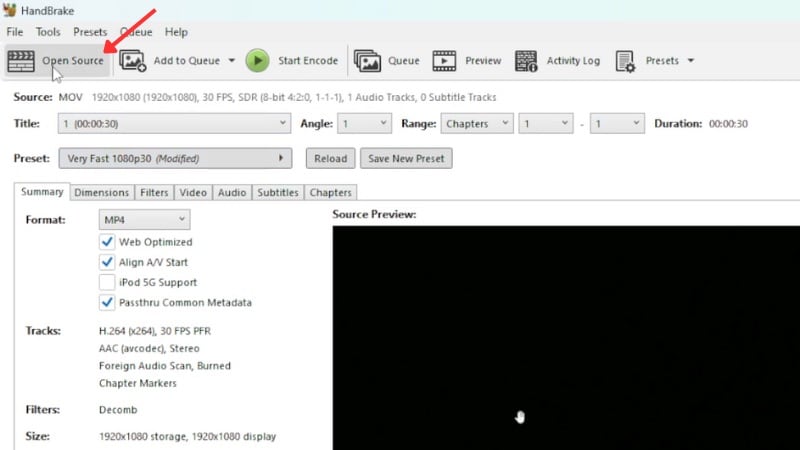Click the green Start Encode play icon
Screen dimensions: 800x450
coord(257,61)
